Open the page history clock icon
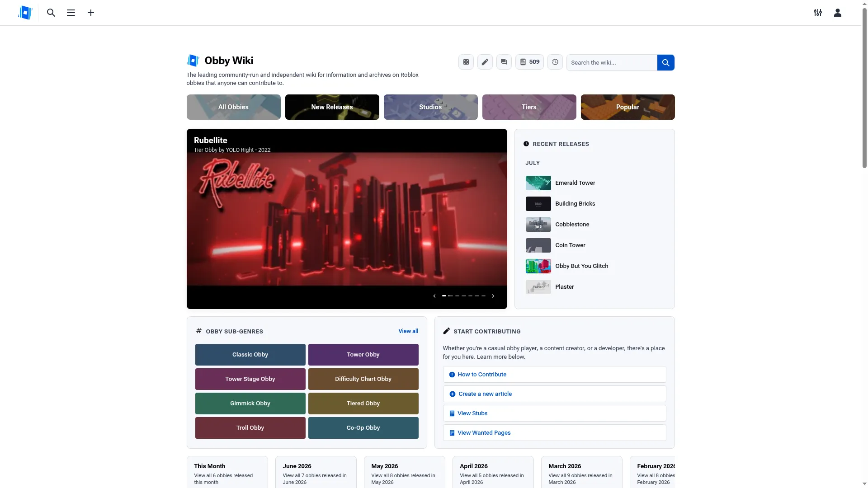This screenshot has width=868, height=488. 555,62
